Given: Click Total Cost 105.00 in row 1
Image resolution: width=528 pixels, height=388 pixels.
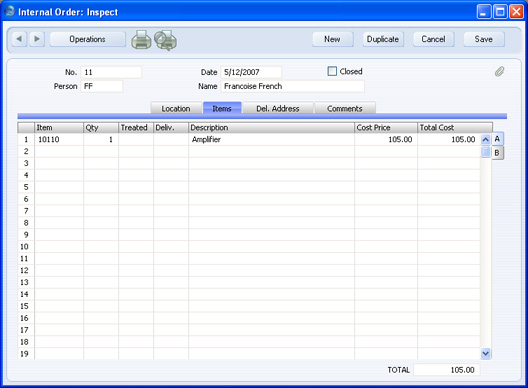Looking at the screenshot, I should point(449,139).
